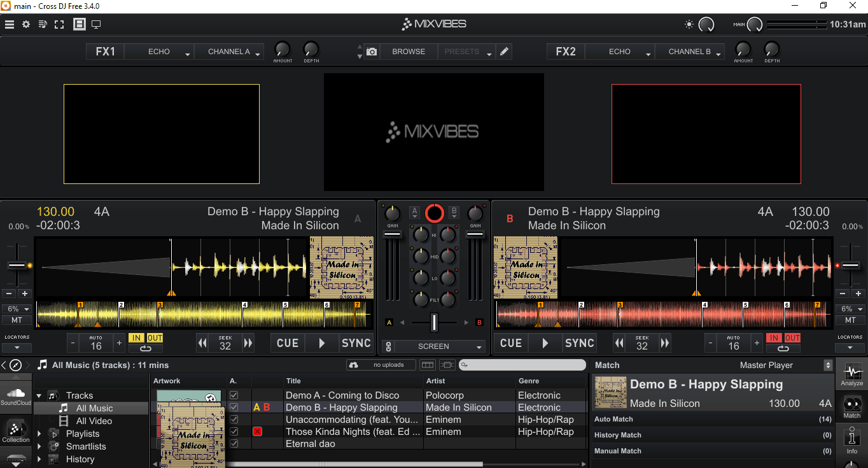Click the second screen monitor icon
The image size is (868, 468).
click(x=96, y=24)
